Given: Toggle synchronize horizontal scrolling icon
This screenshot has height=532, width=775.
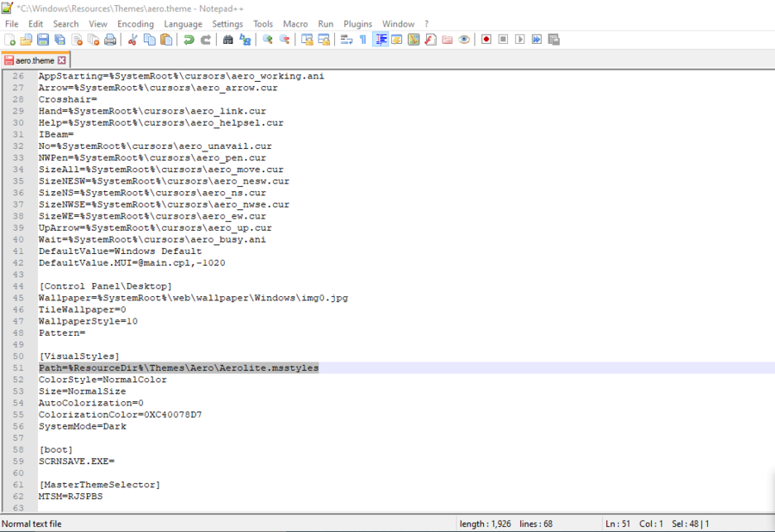Looking at the screenshot, I should point(324,40).
